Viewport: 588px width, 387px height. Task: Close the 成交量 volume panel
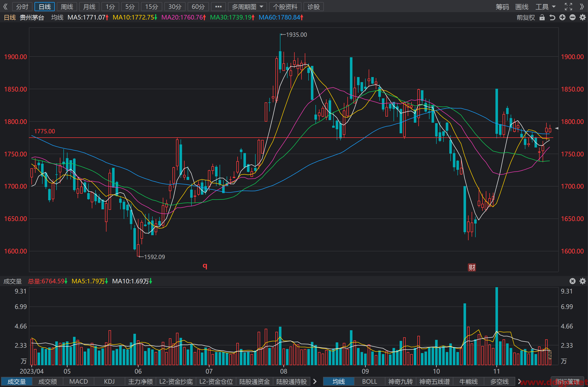(x=573, y=281)
